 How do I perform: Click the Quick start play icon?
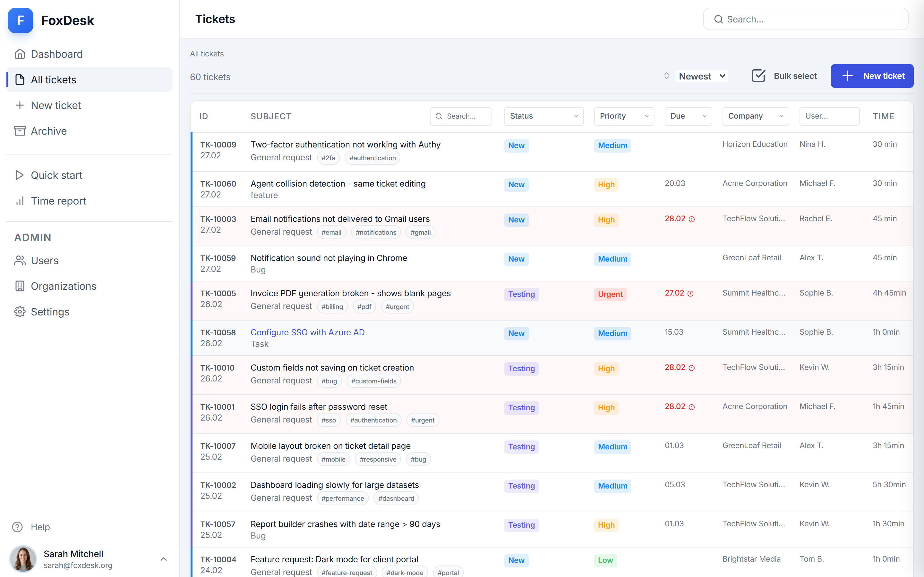20,175
